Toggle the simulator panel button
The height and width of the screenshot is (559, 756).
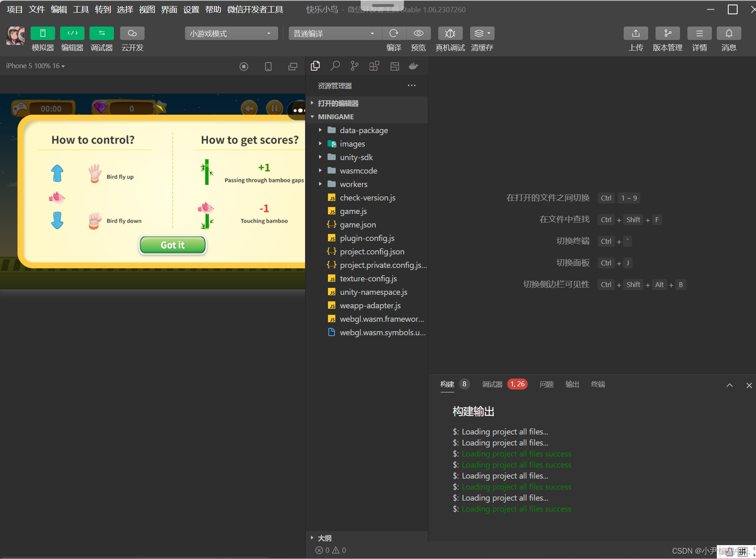pyautogui.click(x=42, y=33)
